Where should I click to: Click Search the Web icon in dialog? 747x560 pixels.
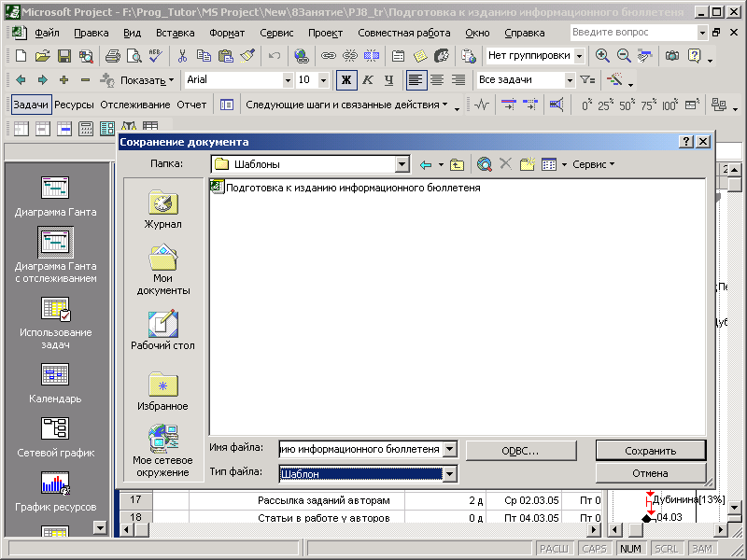click(484, 165)
